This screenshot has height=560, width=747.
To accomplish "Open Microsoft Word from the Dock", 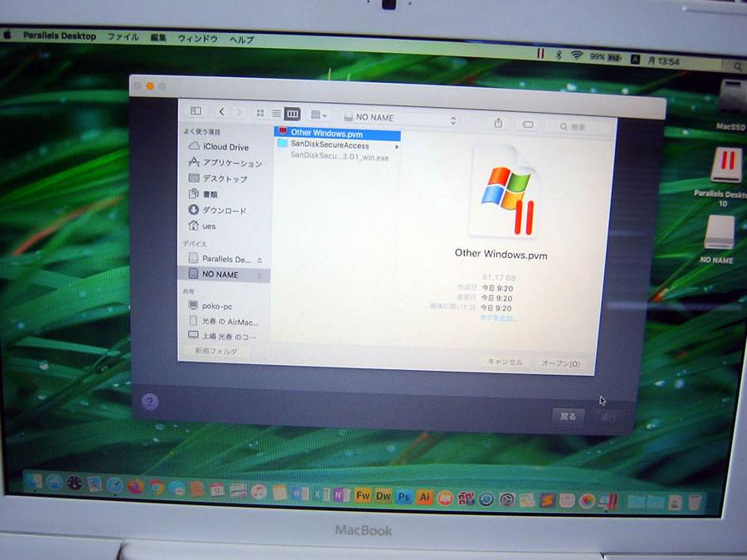I will 300,494.
